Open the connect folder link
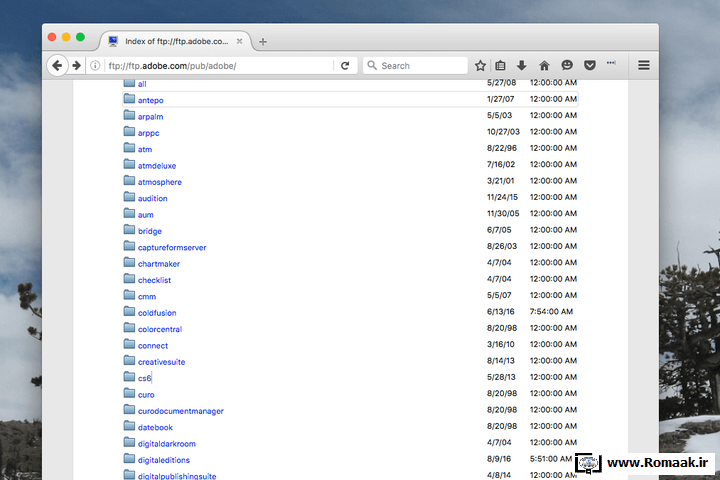The width and height of the screenshot is (720, 480). point(153,346)
